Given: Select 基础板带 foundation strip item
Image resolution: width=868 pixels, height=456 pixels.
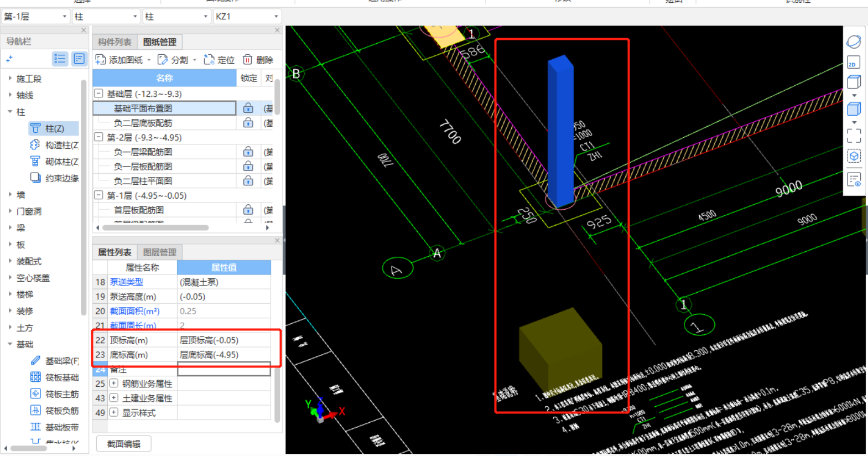Looking at the screenshot, I should point(54,427).
